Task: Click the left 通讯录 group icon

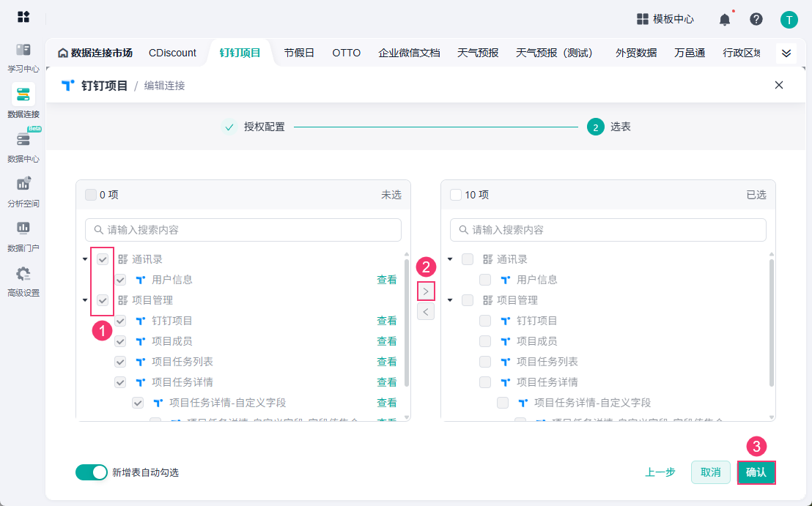Action: click(122, 259)
